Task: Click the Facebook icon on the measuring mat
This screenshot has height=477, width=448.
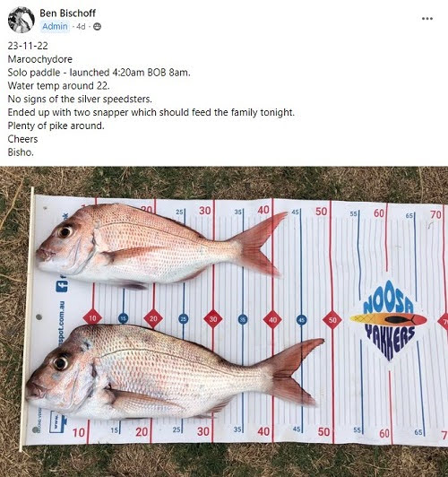Action: point(62,286)
